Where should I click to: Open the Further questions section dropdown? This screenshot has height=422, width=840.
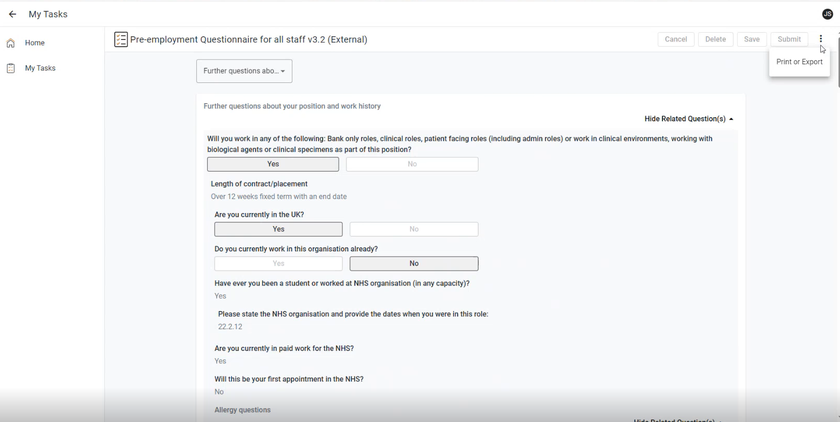pos(244,71)
